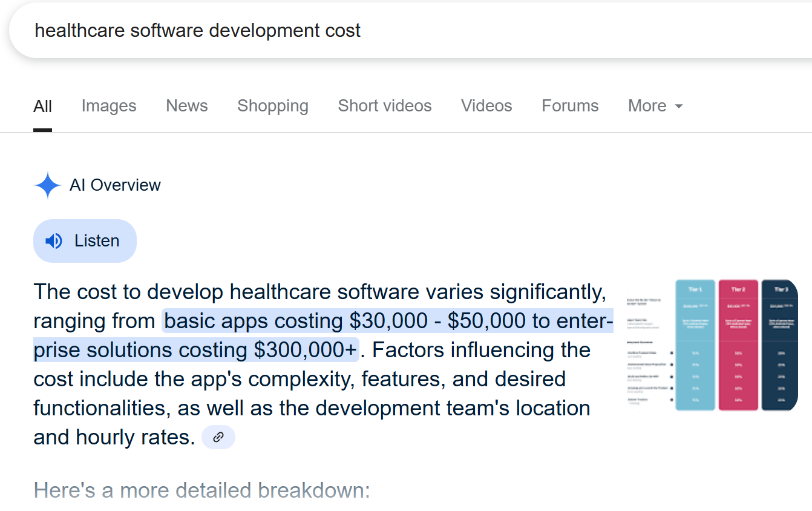Click the AI Overview sparkle icon
This screenshot has width=812, height=511.
coord(48,185)
